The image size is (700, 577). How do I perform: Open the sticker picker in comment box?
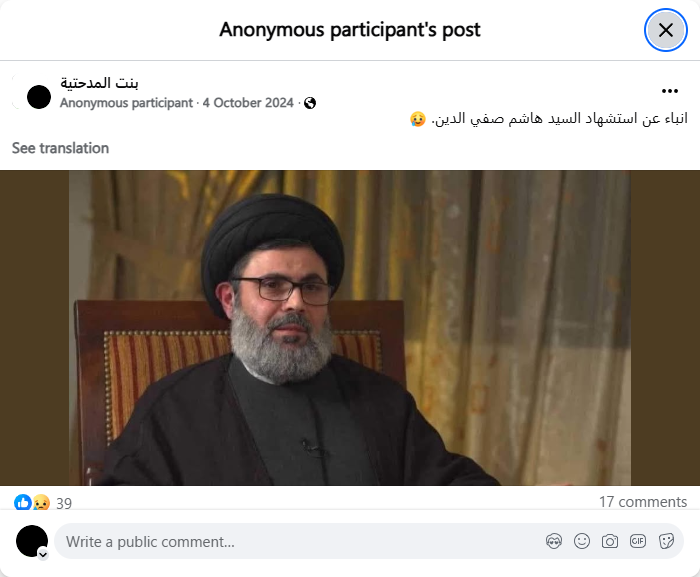pyautogui.click(x=666, y=541)
